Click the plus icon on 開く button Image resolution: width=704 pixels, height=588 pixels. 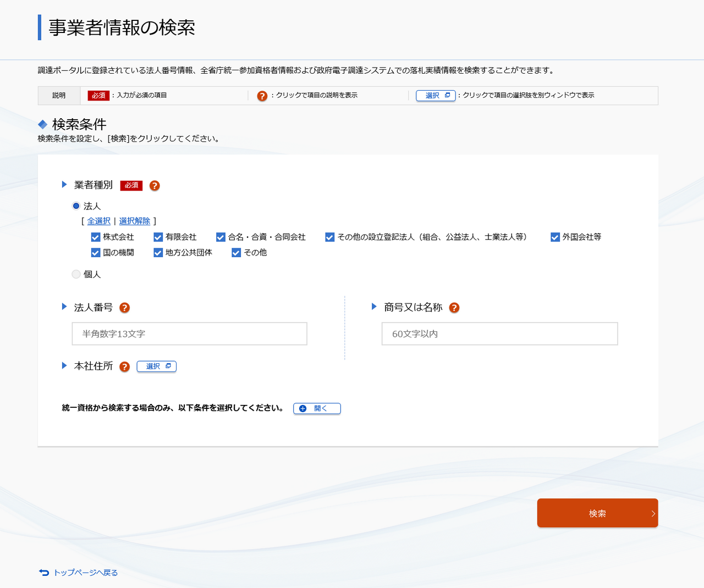[302, 408]
